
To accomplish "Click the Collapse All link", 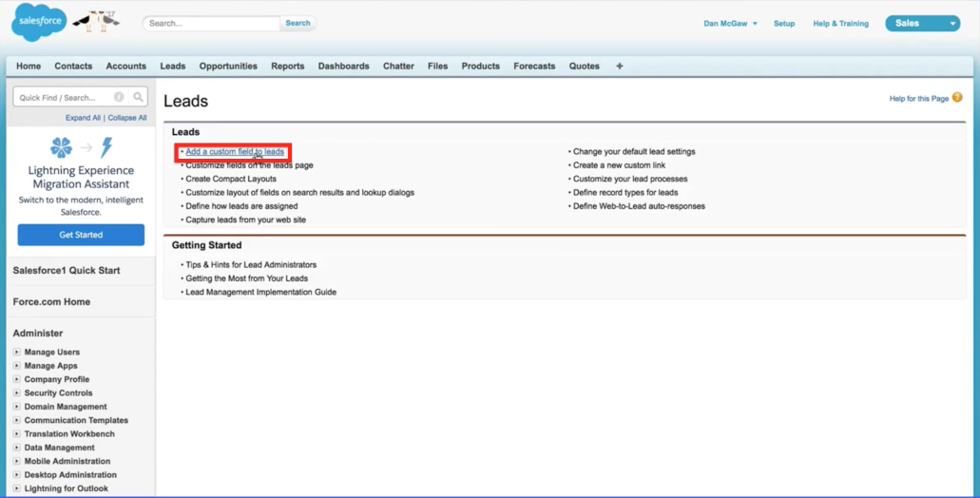I will pos(126,118).
